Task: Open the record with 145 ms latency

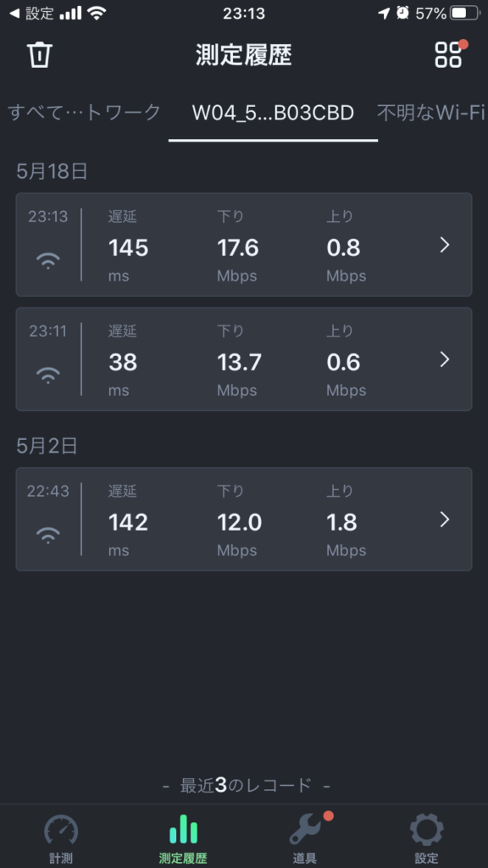Action: tap(243, 245)
